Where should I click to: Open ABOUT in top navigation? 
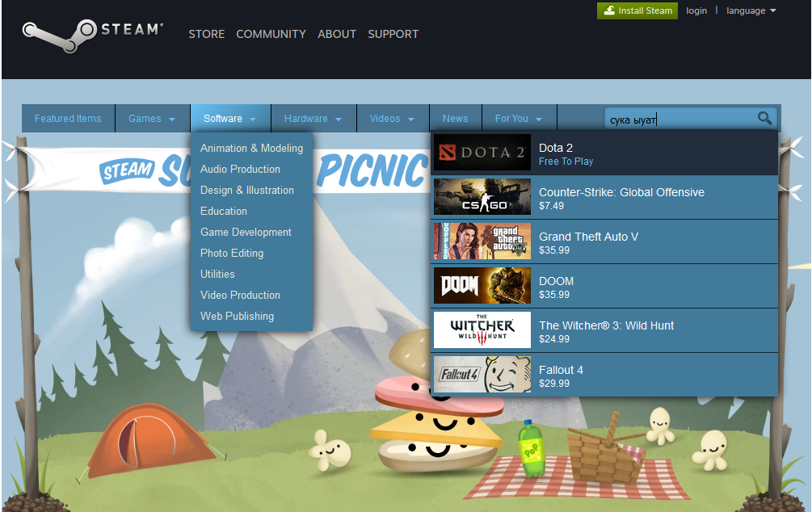[337, 34]
